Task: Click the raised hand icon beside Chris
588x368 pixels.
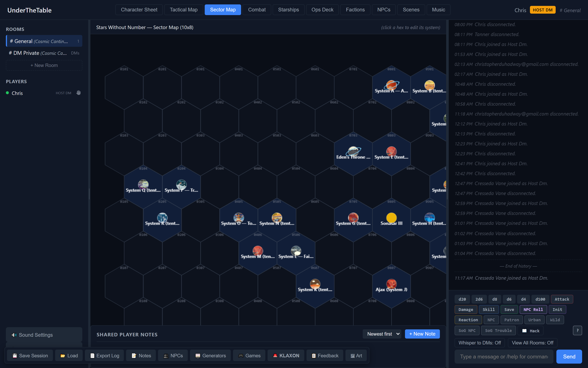Action: pyautogui.click(x=78, y=93)
